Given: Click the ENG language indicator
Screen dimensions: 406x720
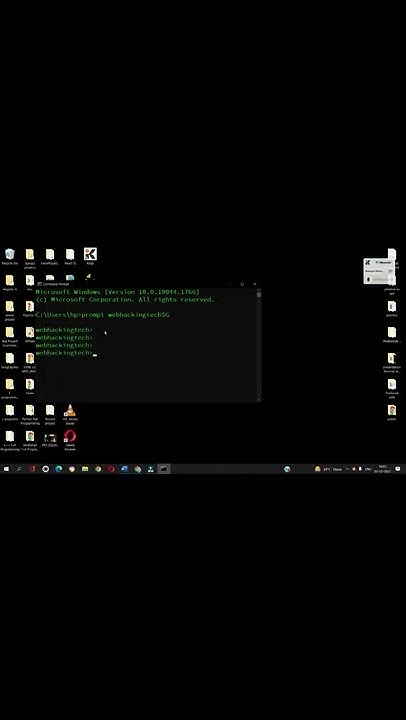Looking at the screenshot, I should coord(368,469).
